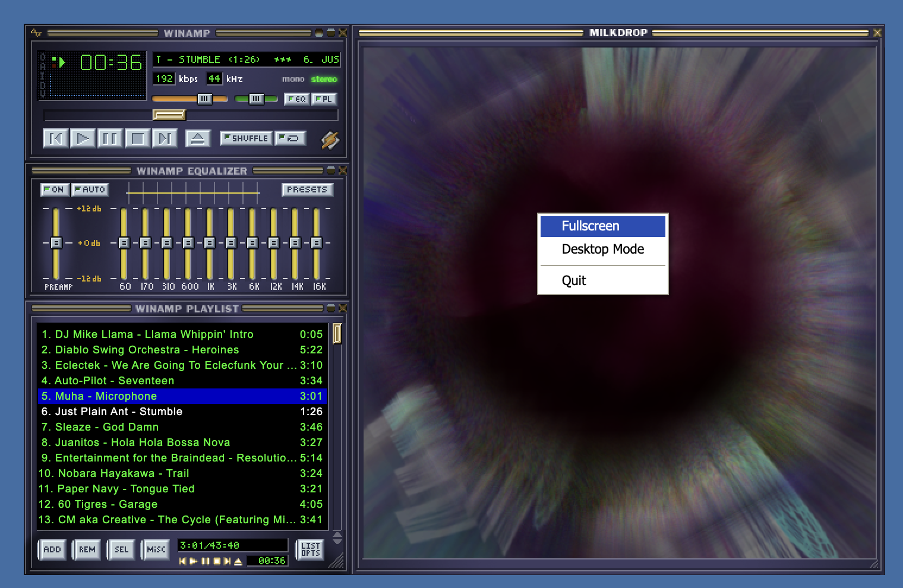Select playlist track Sleaze - God Damn

107,427
